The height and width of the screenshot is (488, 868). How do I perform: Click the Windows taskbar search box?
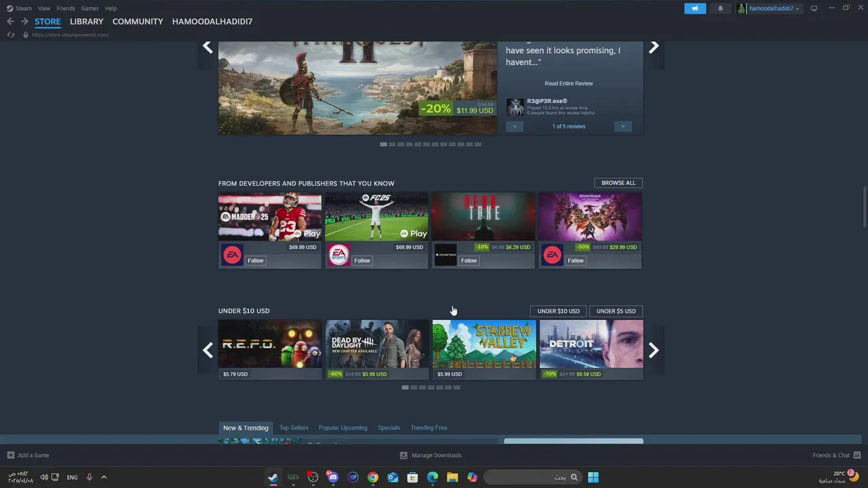pos(532,477)
